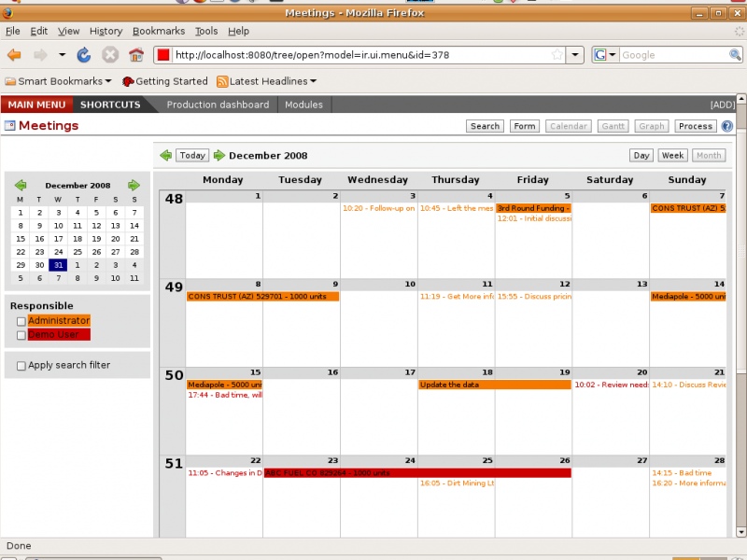Switch to the SHORTCUTS tab

pos(111,105)
